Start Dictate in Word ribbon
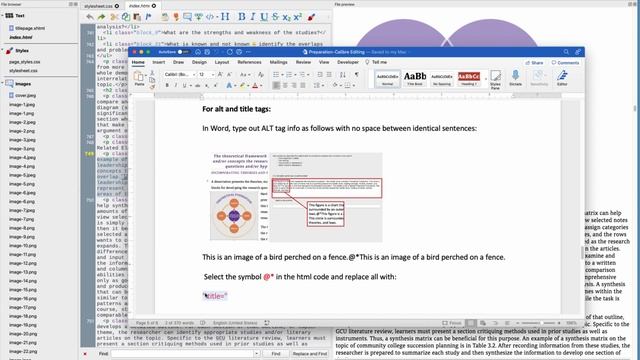The height and width of the screenshot is (360, 640). [516, 78]
